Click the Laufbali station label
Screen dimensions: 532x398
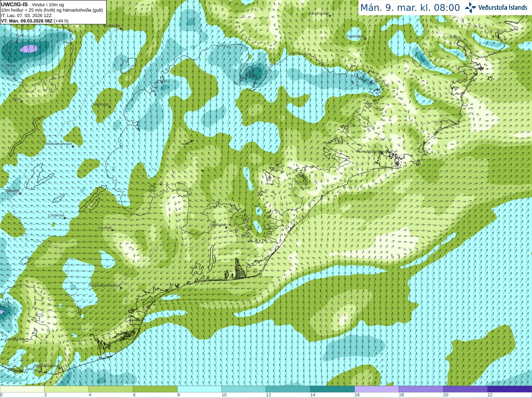(x=105, y=228)
